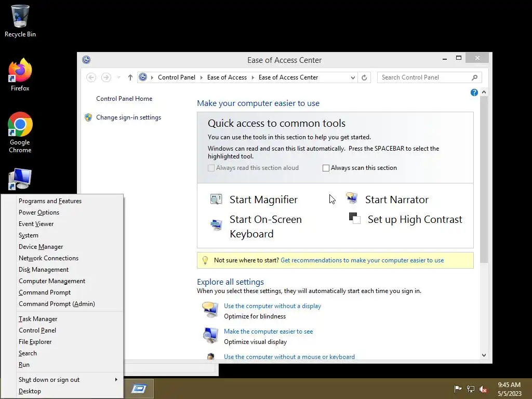Launch Task Manager from the menu
This screenshot has height=399, width=532.
(38, 319)
